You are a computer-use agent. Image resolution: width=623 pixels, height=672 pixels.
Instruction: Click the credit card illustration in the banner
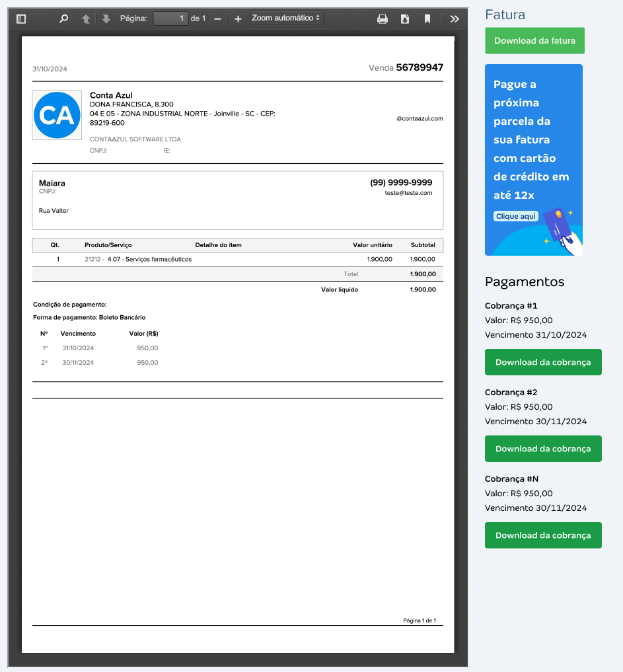point(563,229)
